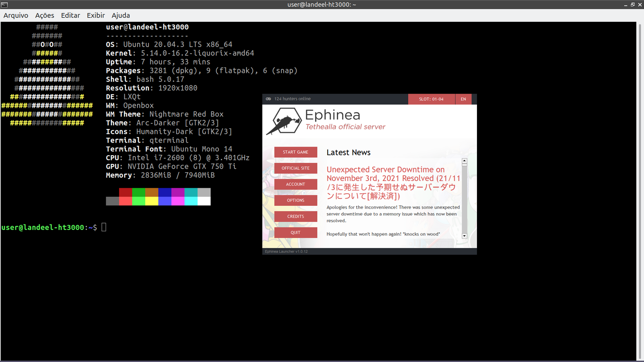Image resolution: width=644 pixels, height=362 pixels.
Task: Click the terminal icon in title bar
Action: coord(4,5)
